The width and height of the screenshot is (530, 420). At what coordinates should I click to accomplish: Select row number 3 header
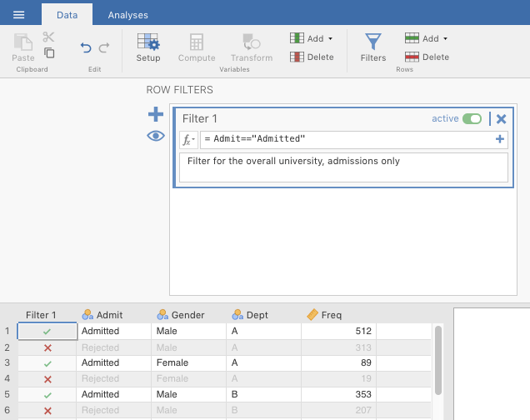(x=7, y=362)
